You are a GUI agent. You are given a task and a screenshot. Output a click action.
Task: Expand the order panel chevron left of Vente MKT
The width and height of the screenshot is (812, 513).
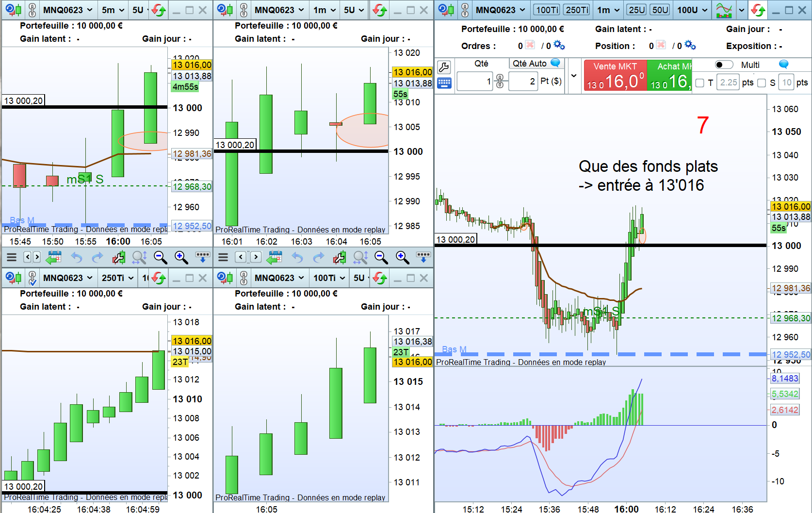coord(574,75)
